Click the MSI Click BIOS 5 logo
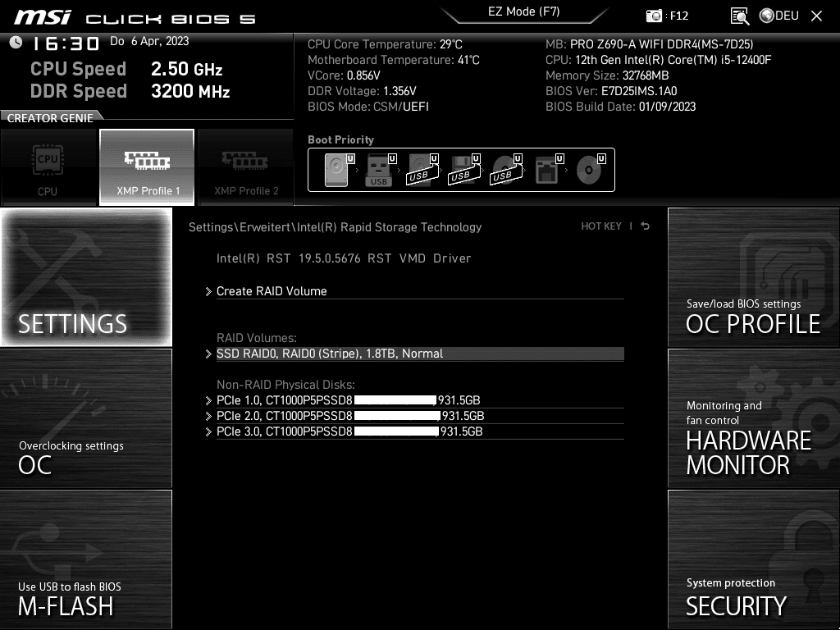Image resolution: width=840 pixels, height=630 pixels. 135,18
